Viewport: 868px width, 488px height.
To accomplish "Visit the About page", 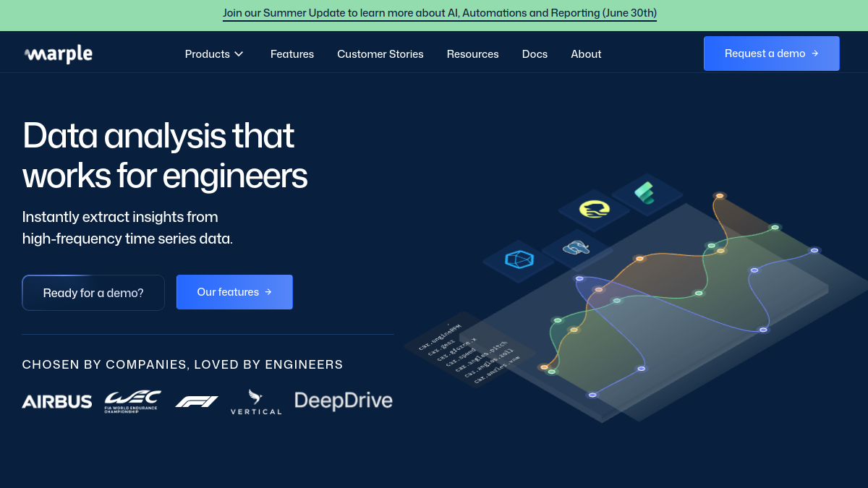I will click(586, 54).
